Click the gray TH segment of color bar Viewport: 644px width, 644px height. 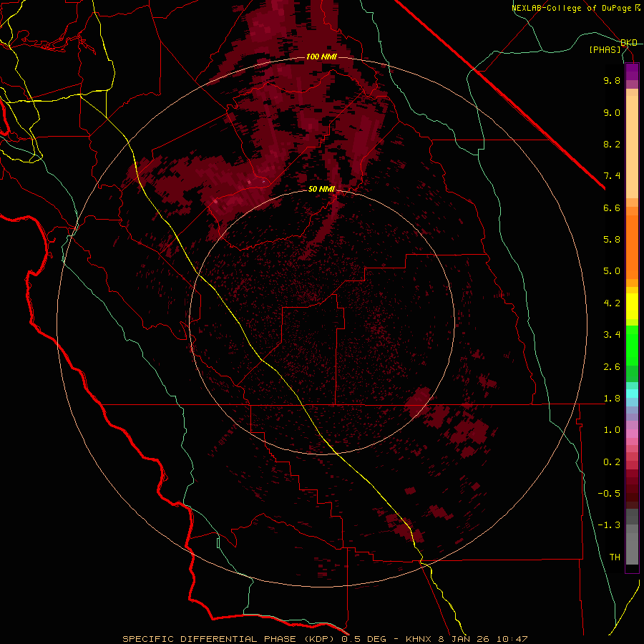pyautogui.click(x=632, y=548)
